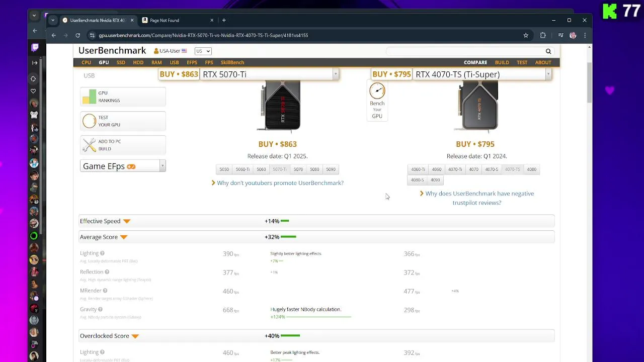Click the heart icon in the left sidebar
Viewport: 644px width, 362px height.
click(34, 91)
